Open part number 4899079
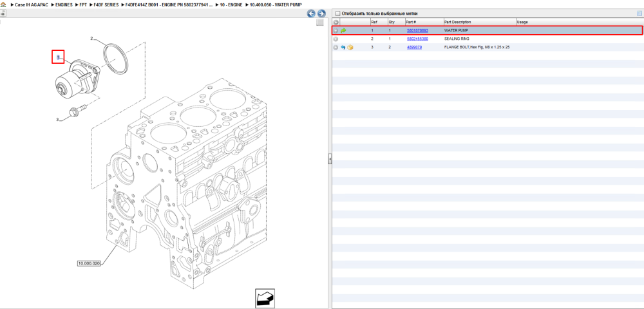The image size is (644, 309). pos(414,48)
